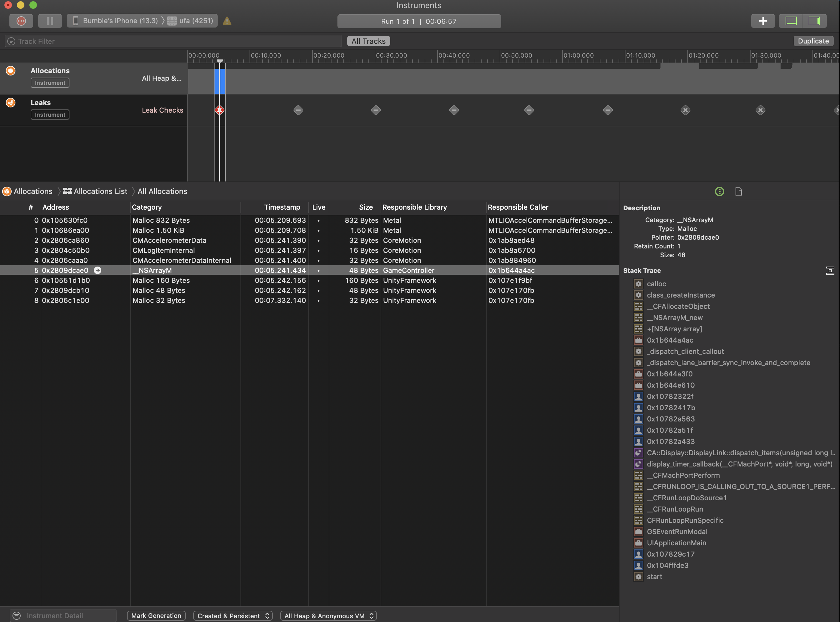This screenshot has height=622, width=840.
Task: Add a new instrument with the plus button
Action: (763, 21)
